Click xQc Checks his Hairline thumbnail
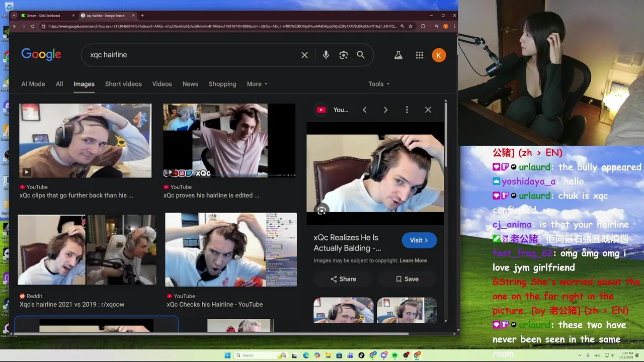This screenshot has height=362, width=644. pos(231,249)
